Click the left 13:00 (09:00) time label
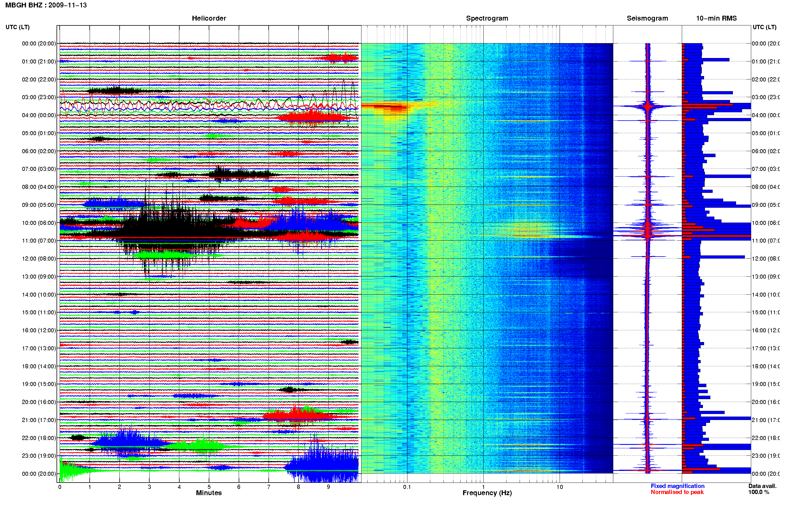Image resolution: width=812 pixels, height=508 pixels. point(39,277)
